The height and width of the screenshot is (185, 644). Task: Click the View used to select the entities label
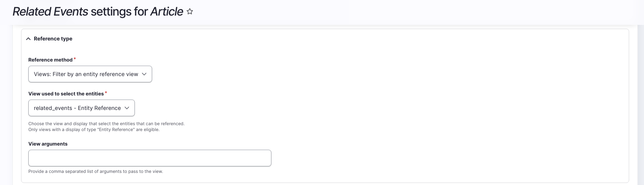66,94
